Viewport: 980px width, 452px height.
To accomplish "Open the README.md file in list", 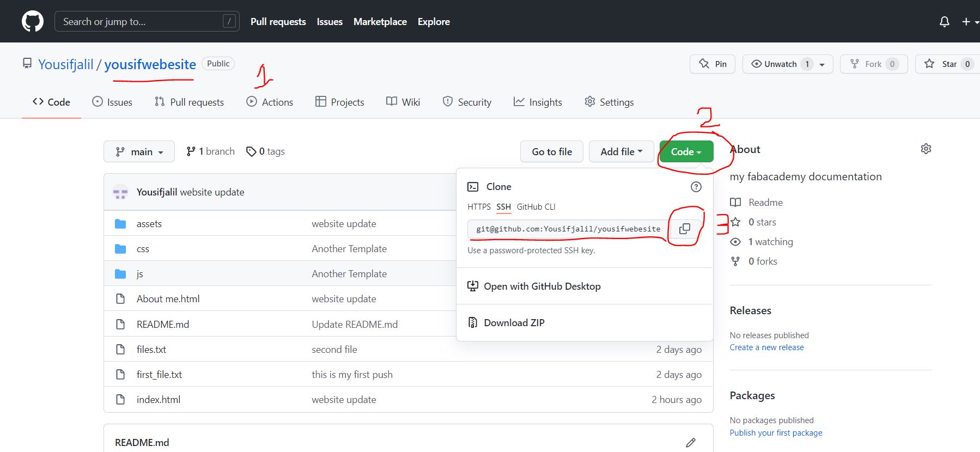I will coord(163,325).
